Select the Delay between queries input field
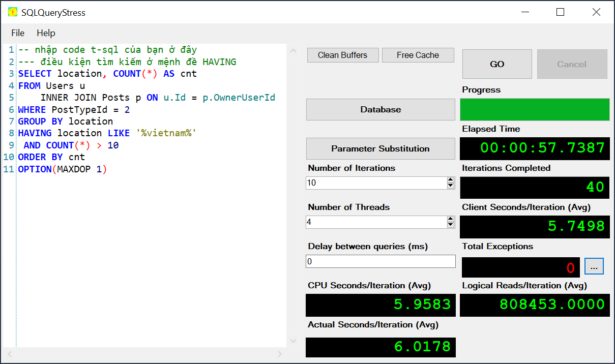 (380, 261)
